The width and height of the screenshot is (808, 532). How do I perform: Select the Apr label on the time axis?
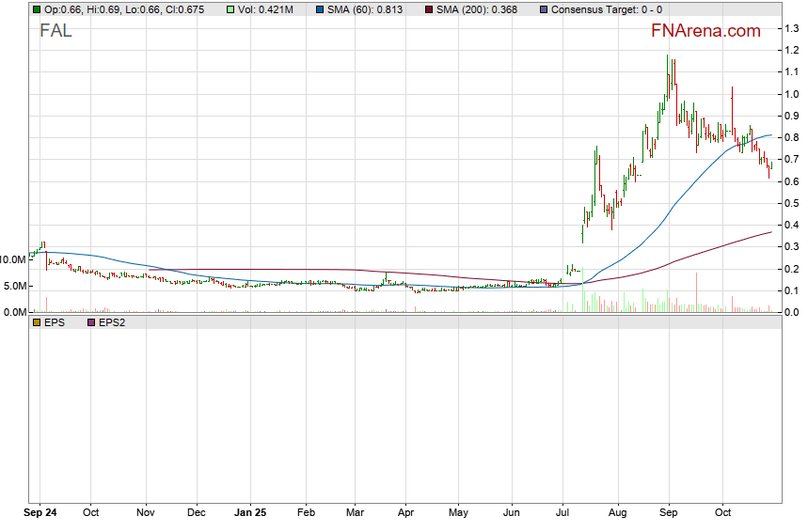tap(405, 513)
